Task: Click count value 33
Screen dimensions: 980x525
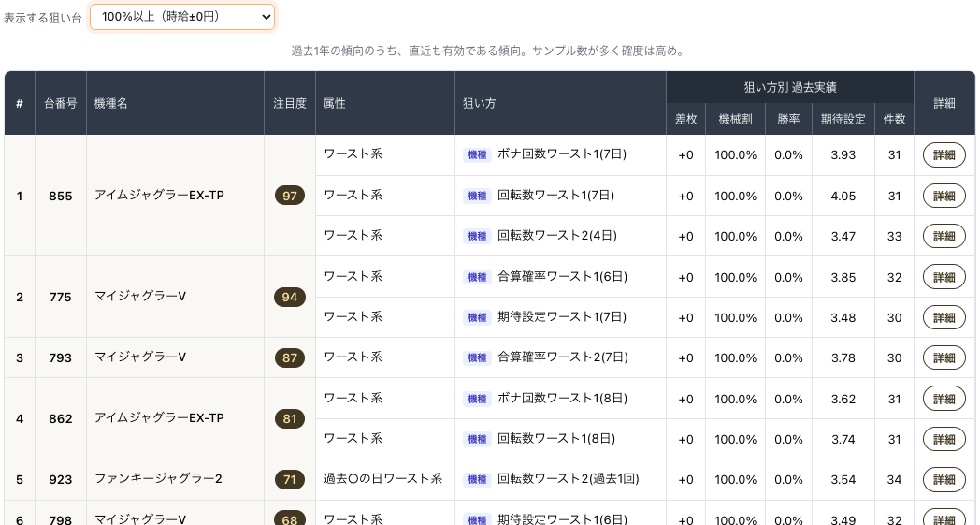Action: [x=894, y=236]
